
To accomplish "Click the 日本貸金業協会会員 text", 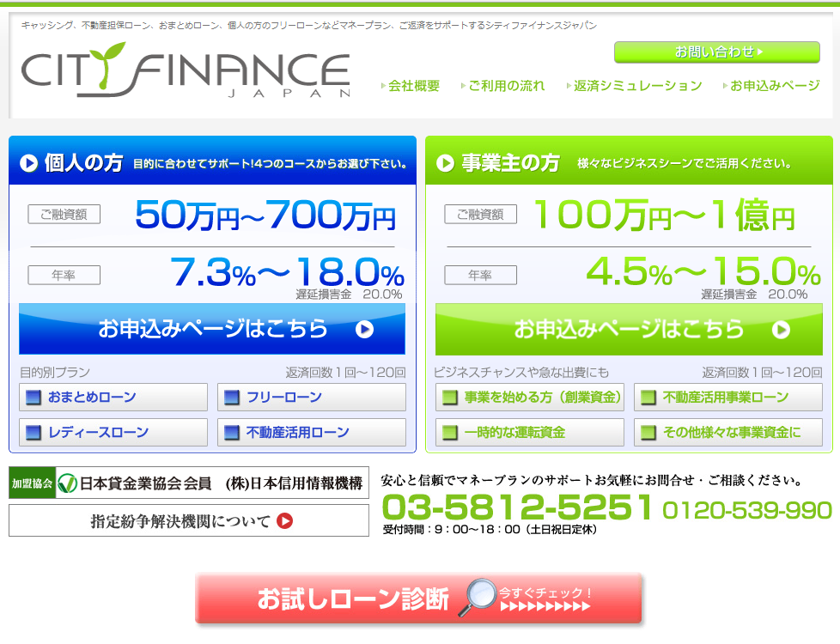I will 145,483.
